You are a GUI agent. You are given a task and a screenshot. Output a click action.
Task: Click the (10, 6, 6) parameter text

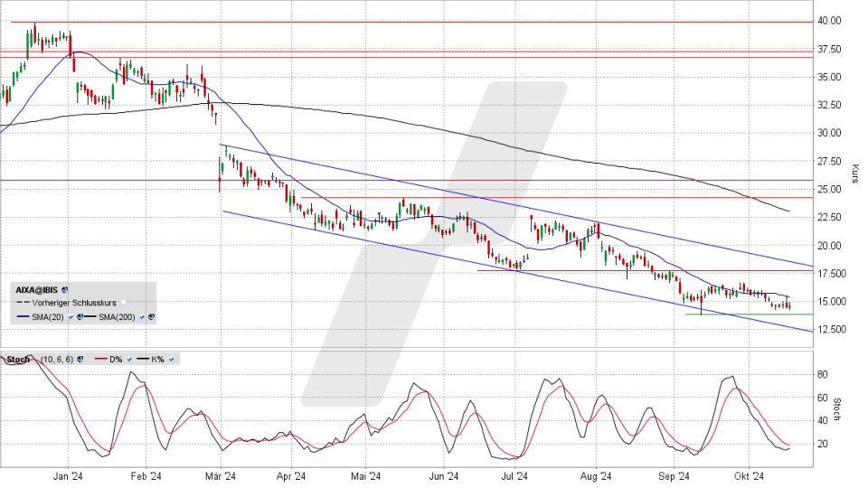(57, 359)
